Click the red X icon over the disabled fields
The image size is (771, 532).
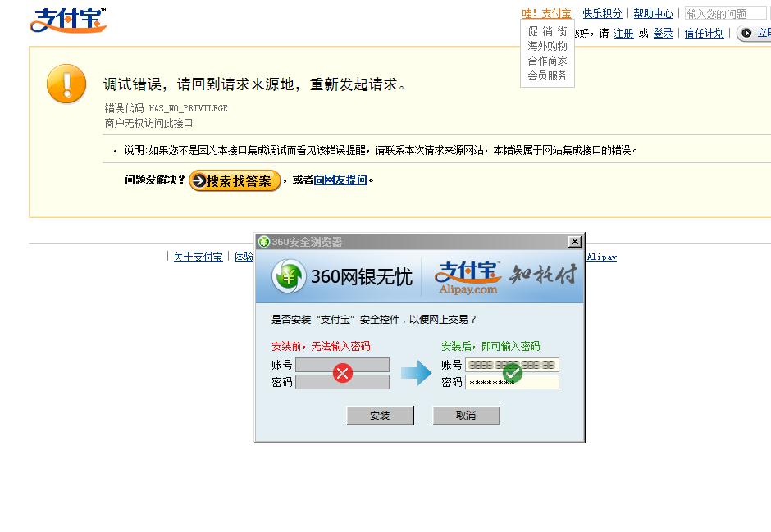pos(343,373)
